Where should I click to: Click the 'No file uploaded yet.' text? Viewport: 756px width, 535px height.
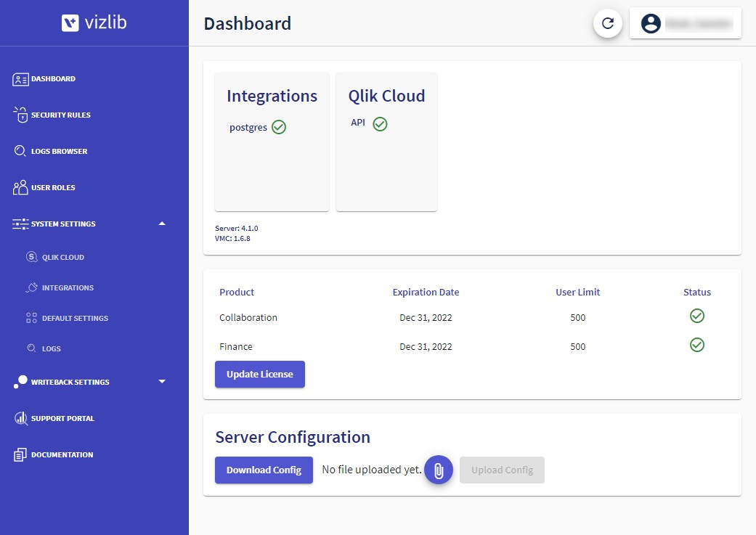372,470
